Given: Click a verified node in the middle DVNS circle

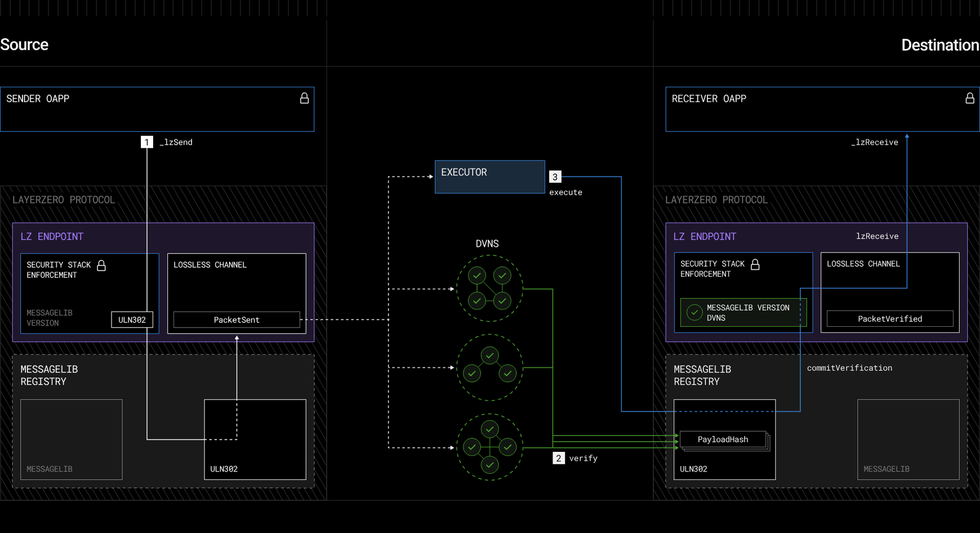Looking at the screenshot, I should pos(489,356).
